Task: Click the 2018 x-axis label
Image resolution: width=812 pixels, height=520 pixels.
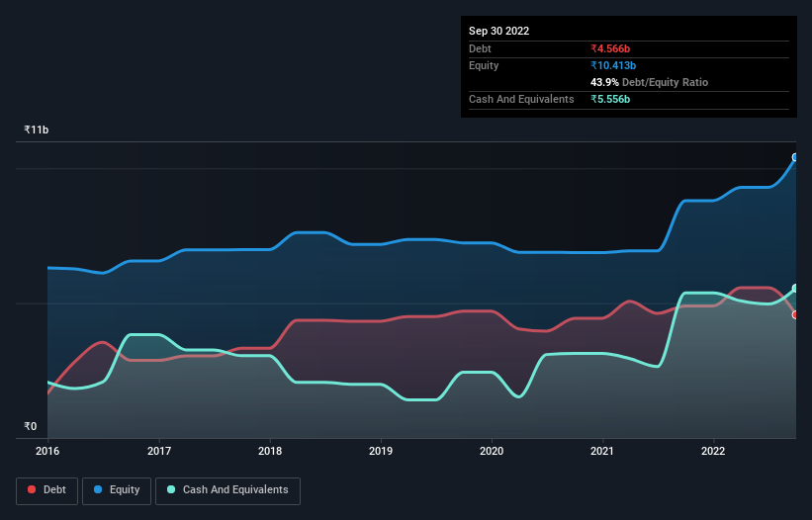Action: pyautogui.click(x=270, y=451)
